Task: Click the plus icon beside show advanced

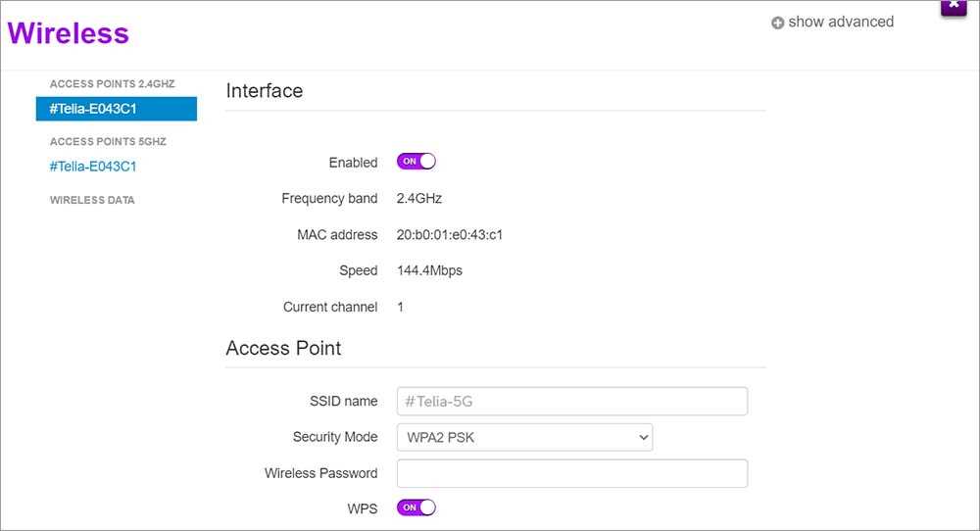Action: pyautogui.click(x=777, y=24)
